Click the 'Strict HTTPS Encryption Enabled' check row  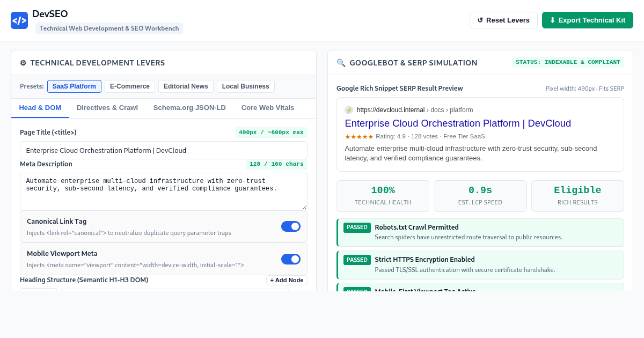[x=480, y=264]
